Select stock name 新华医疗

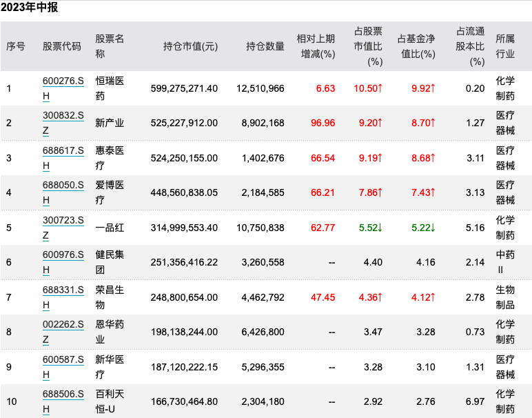point(110,367)
